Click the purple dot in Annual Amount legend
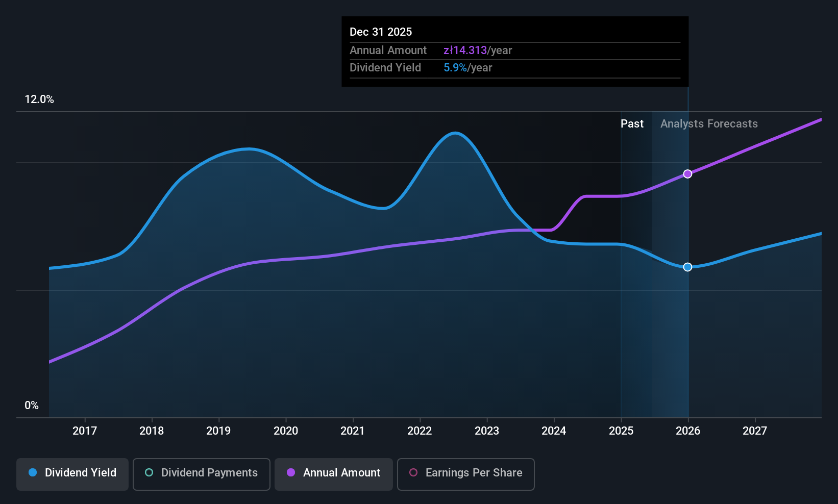The height and width of the screenshot is (504, 838). (x=291, y=472)
